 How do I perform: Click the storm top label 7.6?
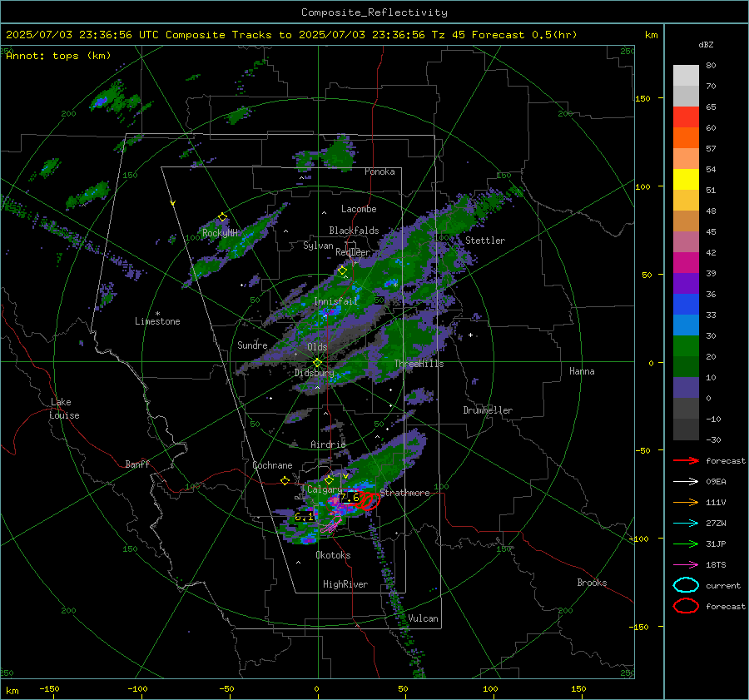point(350,498)
